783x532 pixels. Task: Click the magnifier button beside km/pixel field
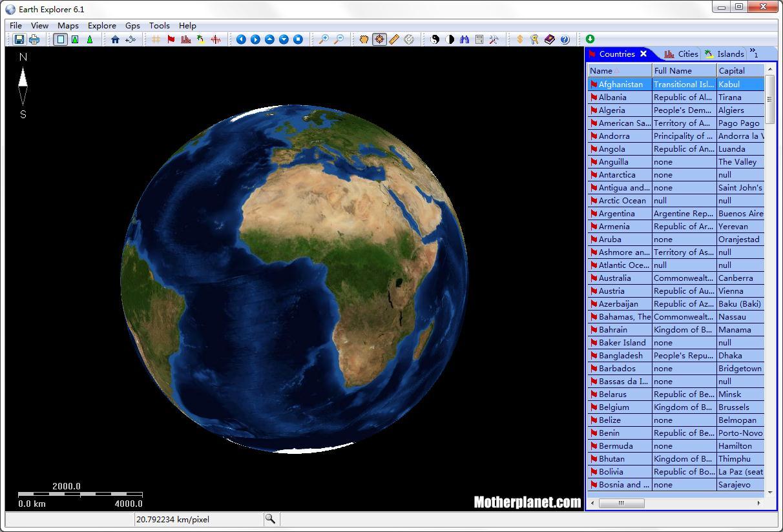270,519
